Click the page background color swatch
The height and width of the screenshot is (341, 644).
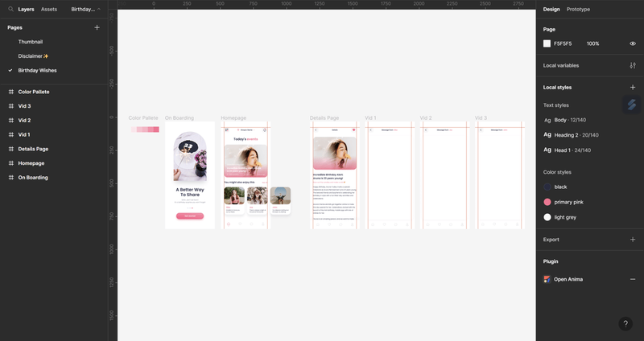[x=547, y=43]
